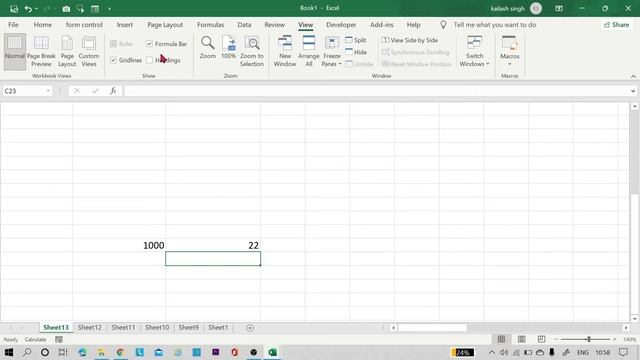Open the File tab
640x360 pixels.
(x=13, y=25)
